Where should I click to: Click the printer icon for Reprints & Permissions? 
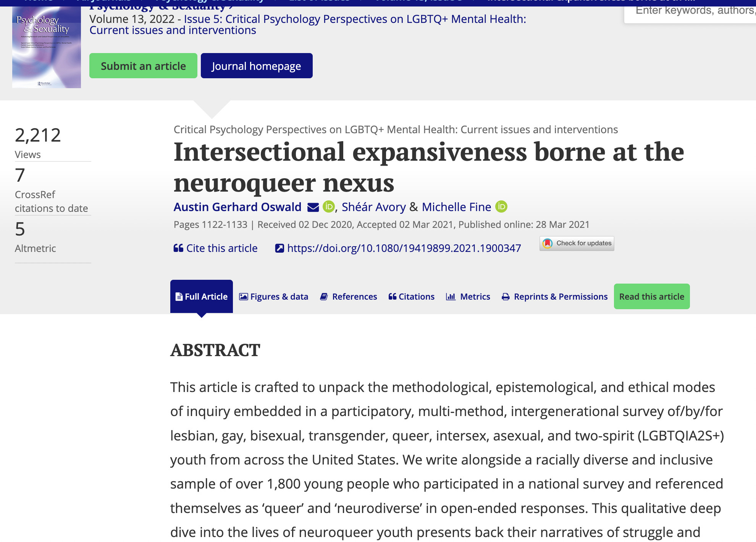click(x=506, y=297)
